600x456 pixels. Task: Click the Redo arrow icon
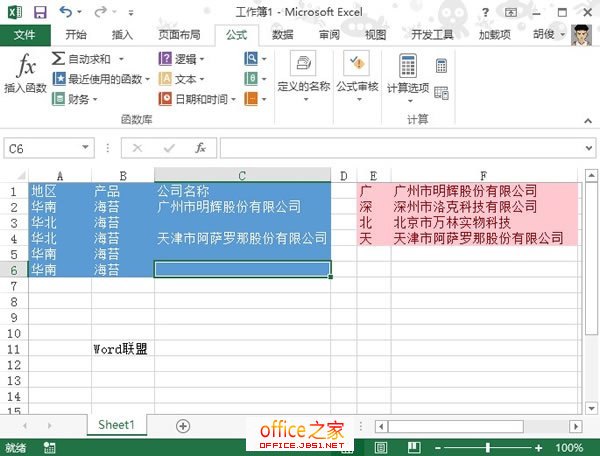(x=101, y=12)
